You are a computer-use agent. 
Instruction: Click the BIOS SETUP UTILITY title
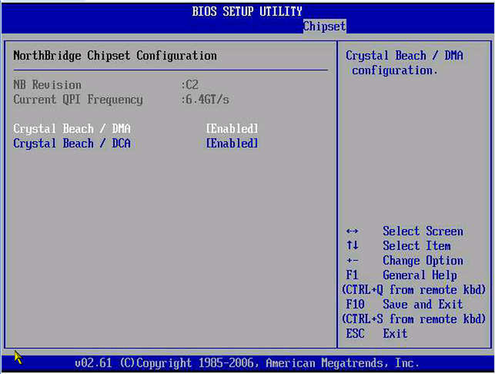coord(247,12)
